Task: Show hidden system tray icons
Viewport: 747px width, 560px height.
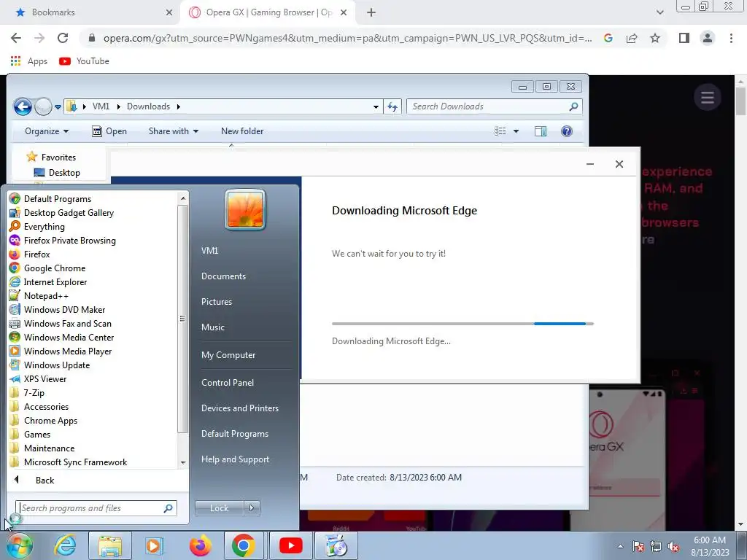Action: tap(620, 546)
